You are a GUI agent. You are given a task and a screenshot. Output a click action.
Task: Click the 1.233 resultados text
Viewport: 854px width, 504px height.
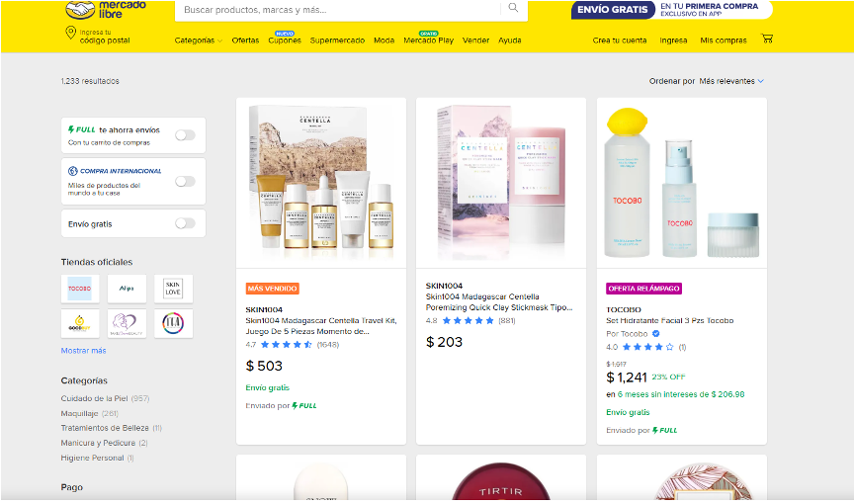(90, 81)
